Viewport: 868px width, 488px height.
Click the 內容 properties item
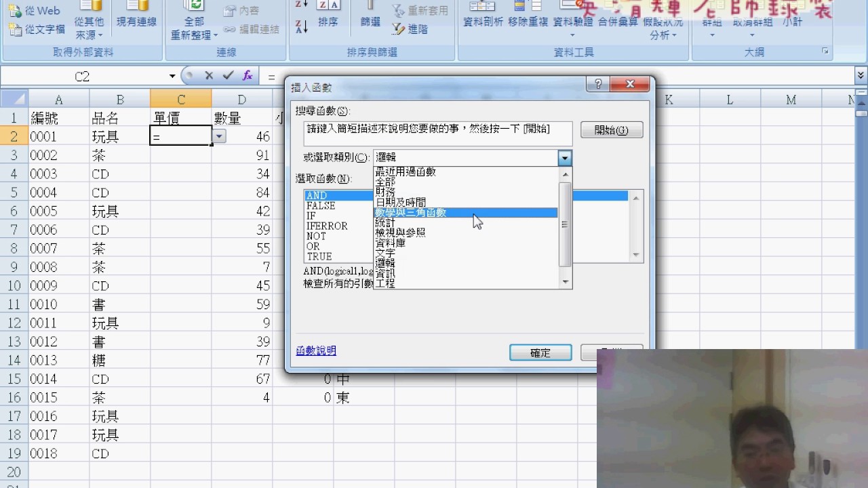[x=241, y=11]
